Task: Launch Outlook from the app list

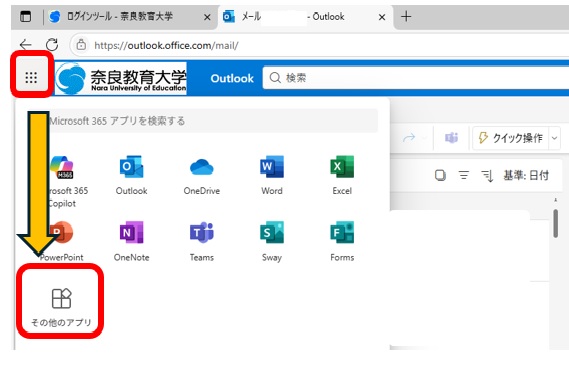Action: pyautogui.click(x=131, y=176)
